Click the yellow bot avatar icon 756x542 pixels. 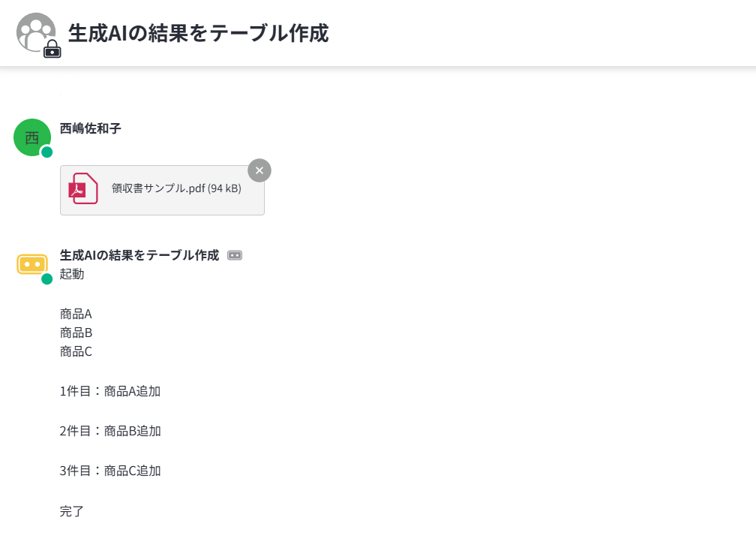[32, 264]
